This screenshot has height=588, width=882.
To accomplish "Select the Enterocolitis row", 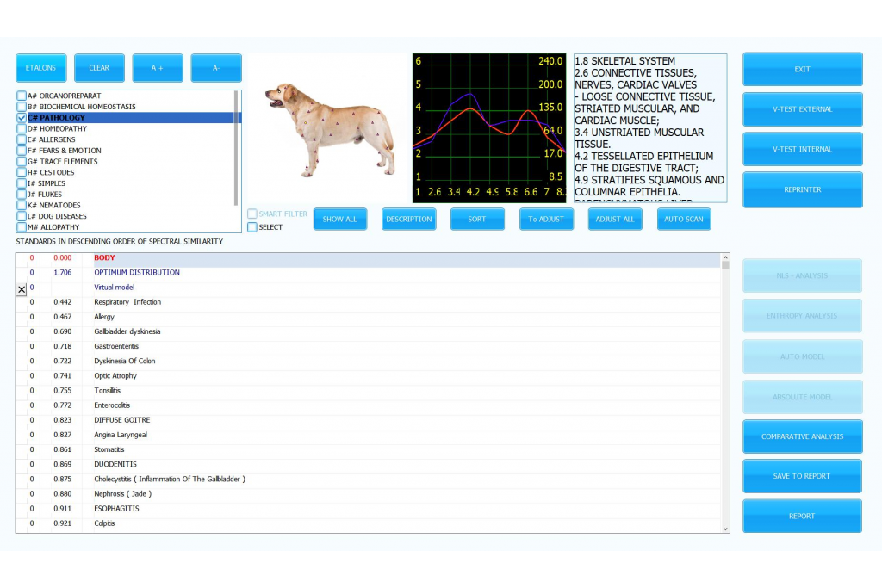I will click(369, 405).
